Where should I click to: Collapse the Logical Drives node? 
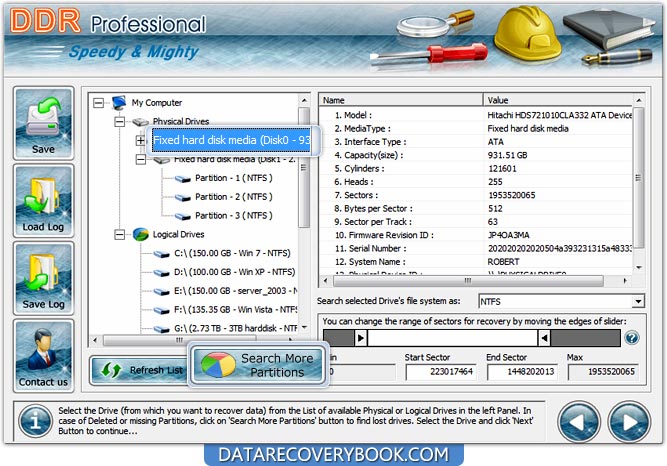pos(120,234)
